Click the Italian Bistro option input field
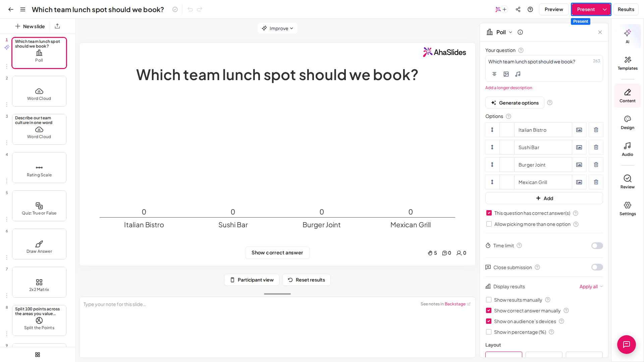This screenshot has height=362, width=644. tap(543, 130)
